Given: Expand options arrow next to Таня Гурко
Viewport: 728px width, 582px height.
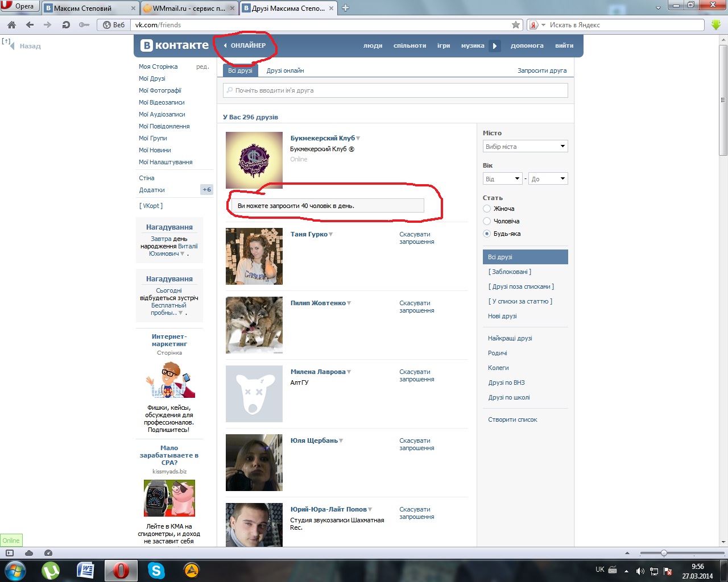Looking at the screenshot, I should pyautogui.click(x=331, y=234).
